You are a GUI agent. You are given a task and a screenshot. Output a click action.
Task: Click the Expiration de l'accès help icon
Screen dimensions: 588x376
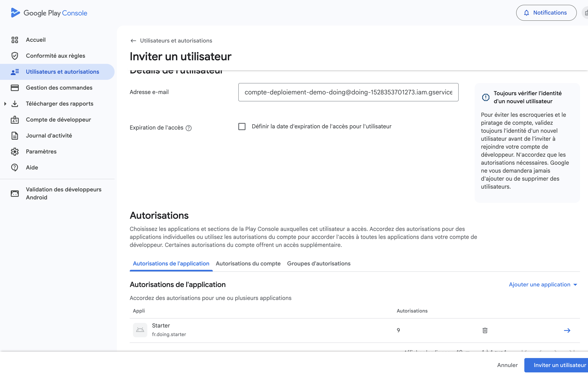188,128
